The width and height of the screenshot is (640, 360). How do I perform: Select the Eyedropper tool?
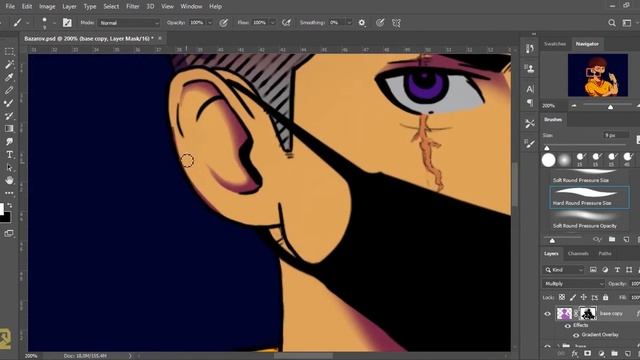[9, 78]
